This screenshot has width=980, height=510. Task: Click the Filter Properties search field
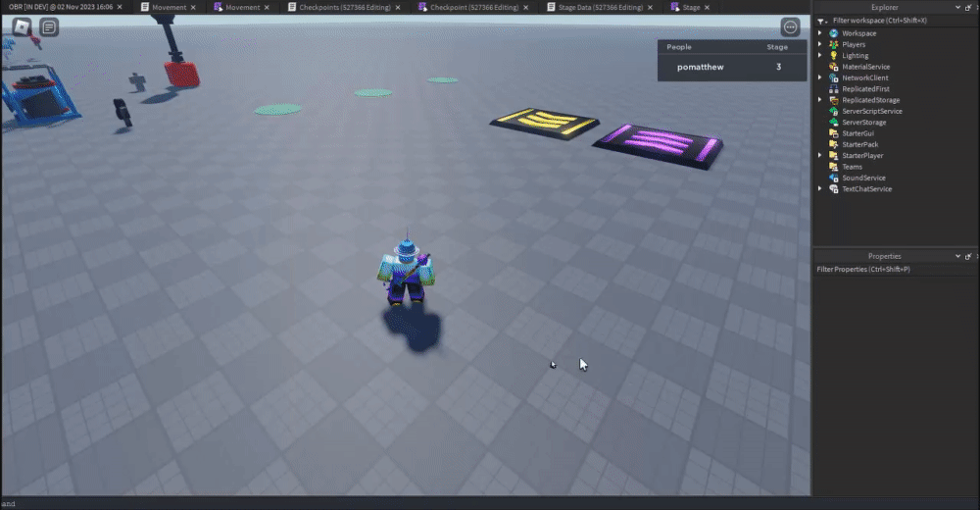coord(895,269)
